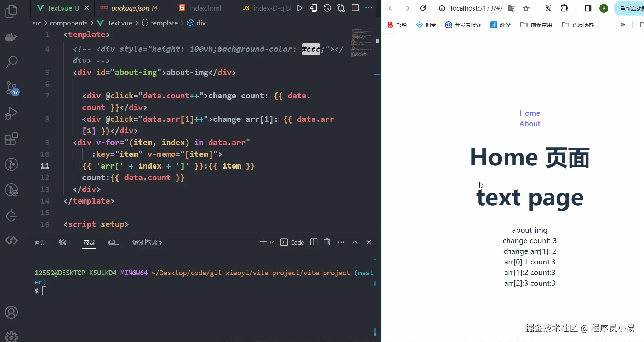Open the Extensions view in the activity bar
The image size is (644, 342).
point(11,139)
